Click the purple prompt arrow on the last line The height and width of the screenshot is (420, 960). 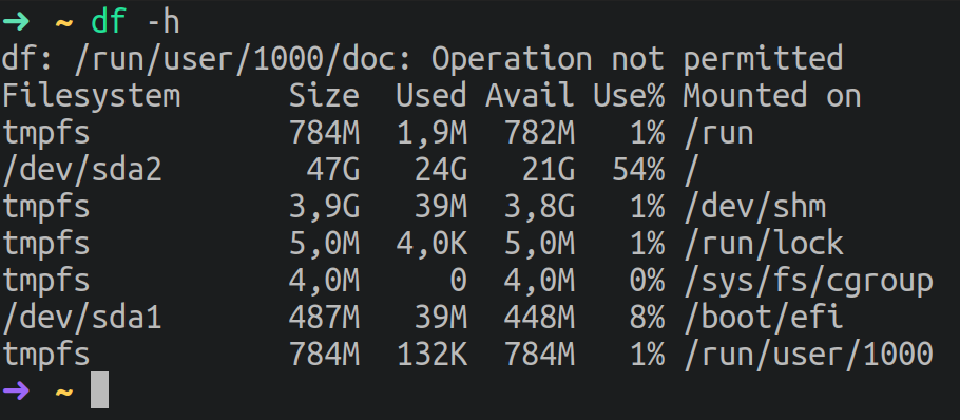[18, 391]
